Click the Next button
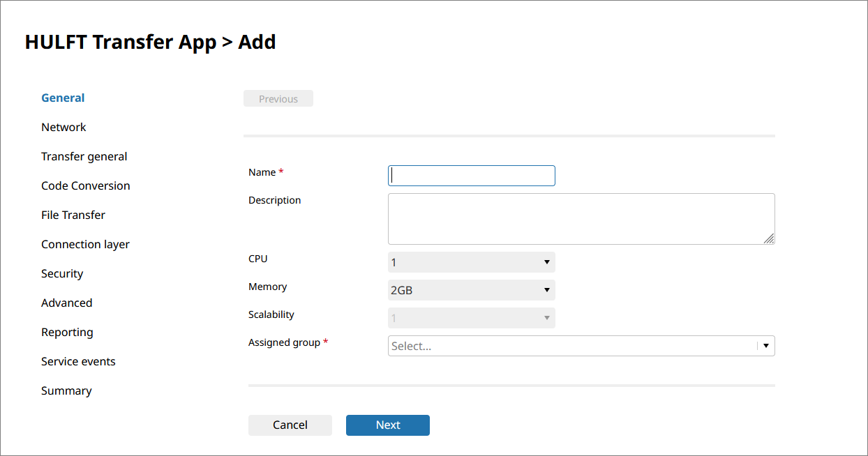 coord(387,425)
